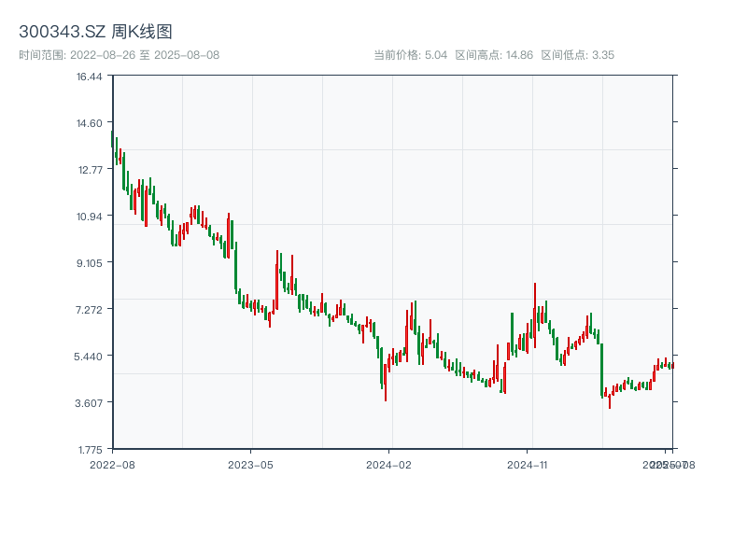747x560 pixels.
Task: Click the 2022-08 x-axis date label
Action: [112, 464]
